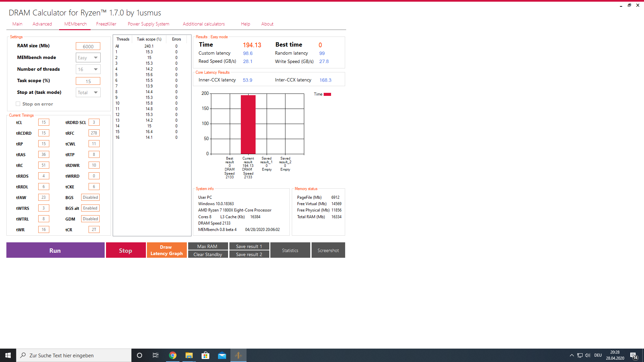The width and height of the screenshot is (644, 362).
Task: Launch Microsoft Store from the taskbar
Action: [205, 355]
